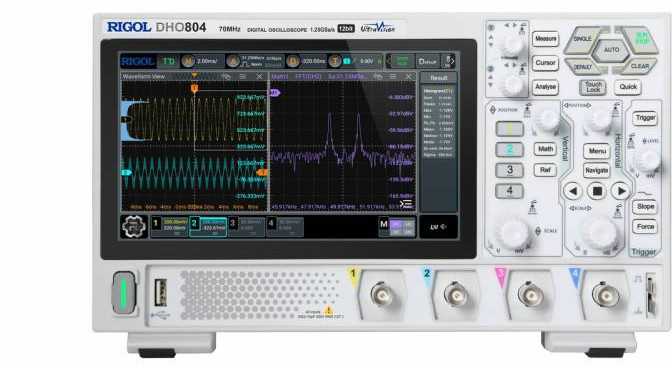Tap the LV speaker volume icon
Image resolution: width=672 pixels, height=368 pixels.
[438, 227]
